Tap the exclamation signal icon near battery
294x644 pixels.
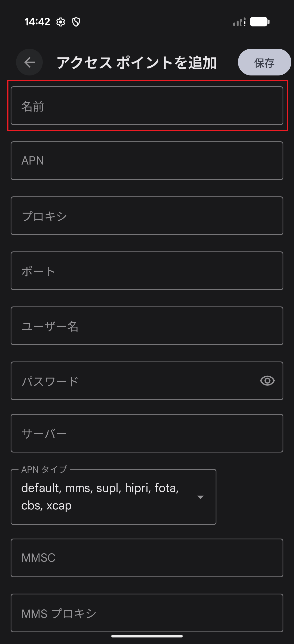click(x=245, y=22)
